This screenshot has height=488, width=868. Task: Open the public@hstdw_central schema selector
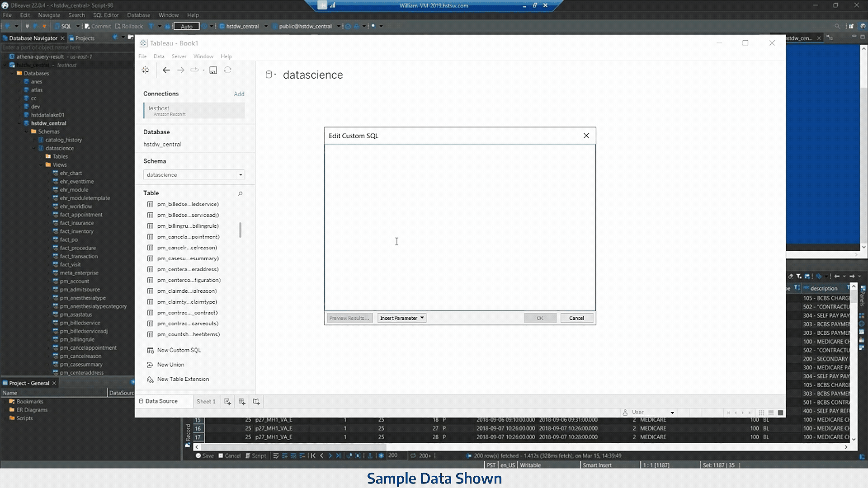tap(306, 26)
